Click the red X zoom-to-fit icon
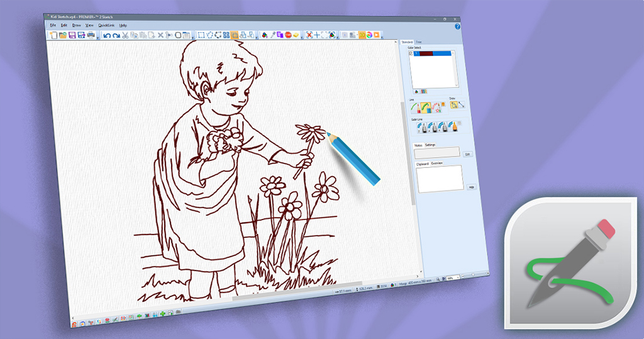 click(309, 35)
